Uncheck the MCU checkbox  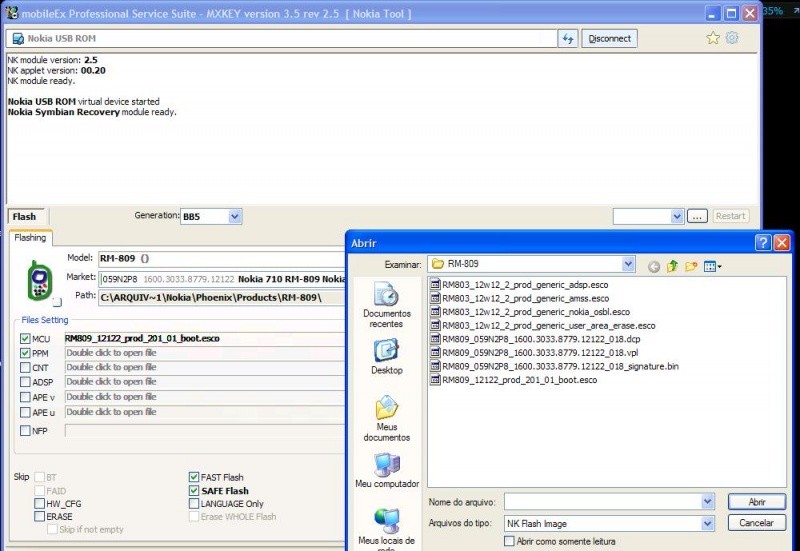(25, 338)
